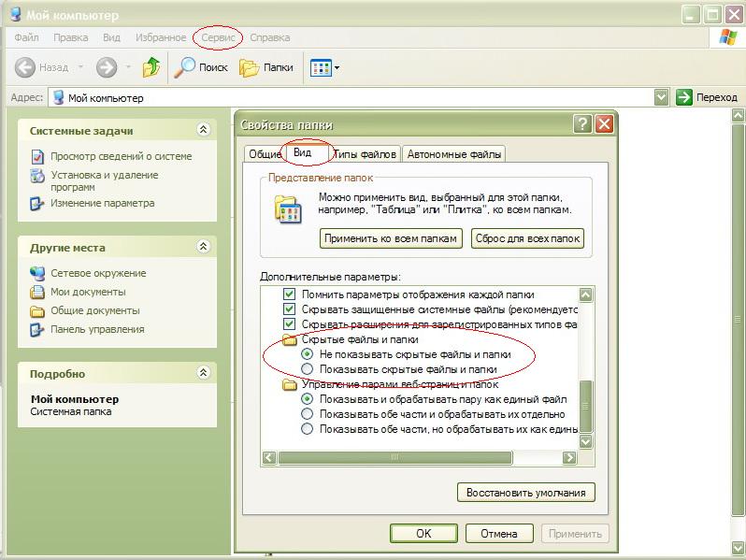
Task: Click the grayed-out Применить button
Action: point(575,534)
